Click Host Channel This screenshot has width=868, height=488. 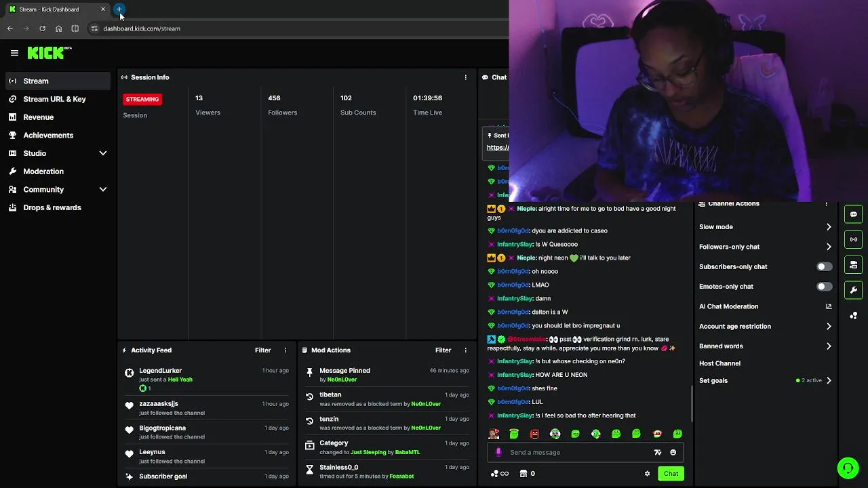719,363
